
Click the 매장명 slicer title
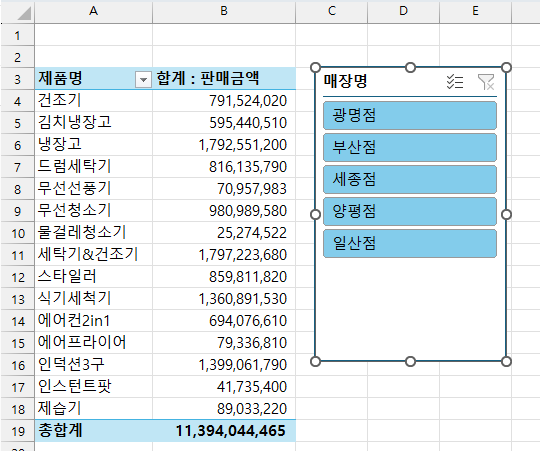345,81
